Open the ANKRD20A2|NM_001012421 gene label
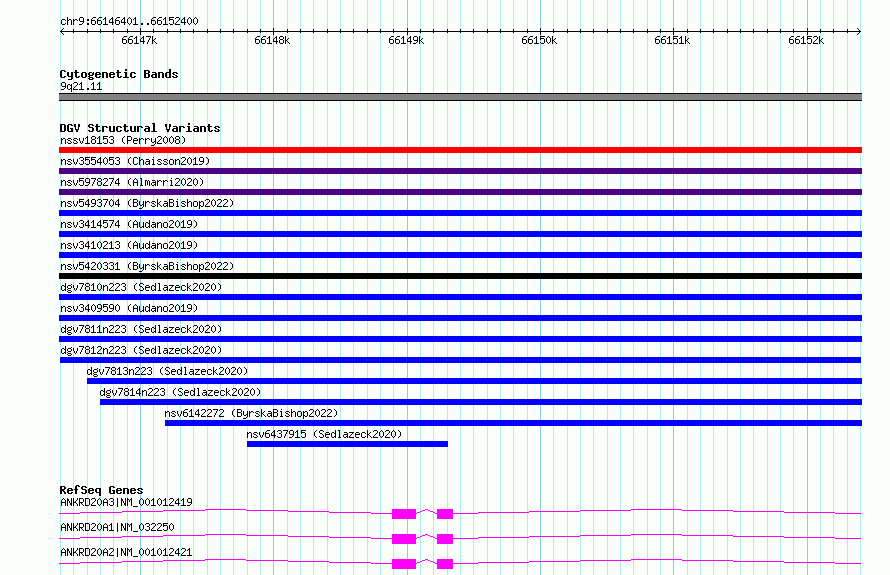 (x=126, y=552)
